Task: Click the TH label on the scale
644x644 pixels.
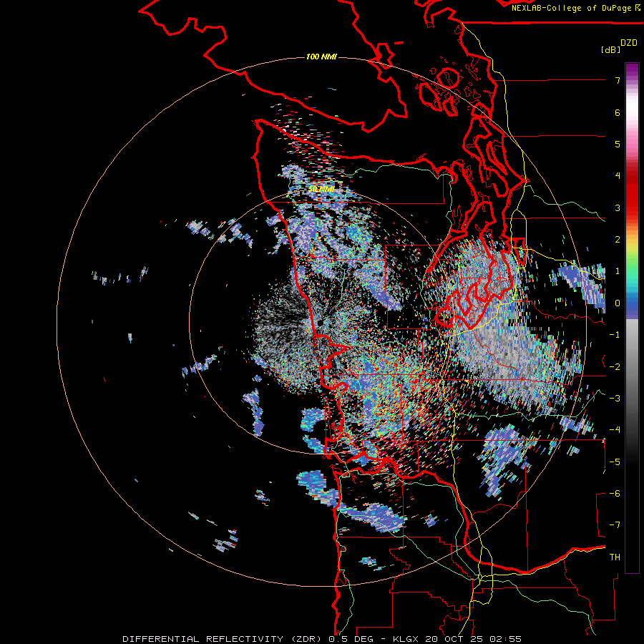Action: [x=615, y=557]
